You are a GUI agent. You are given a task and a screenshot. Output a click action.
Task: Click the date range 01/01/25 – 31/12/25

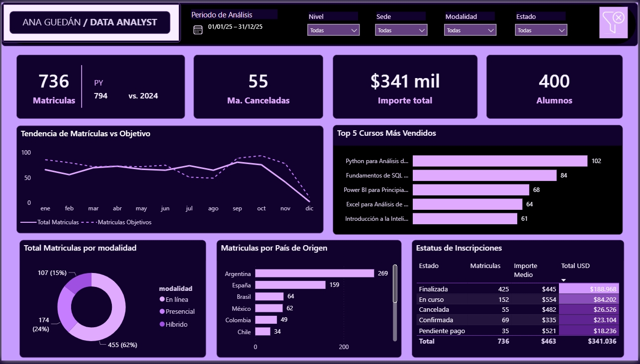pyautogui.click(x=235, y=26)
